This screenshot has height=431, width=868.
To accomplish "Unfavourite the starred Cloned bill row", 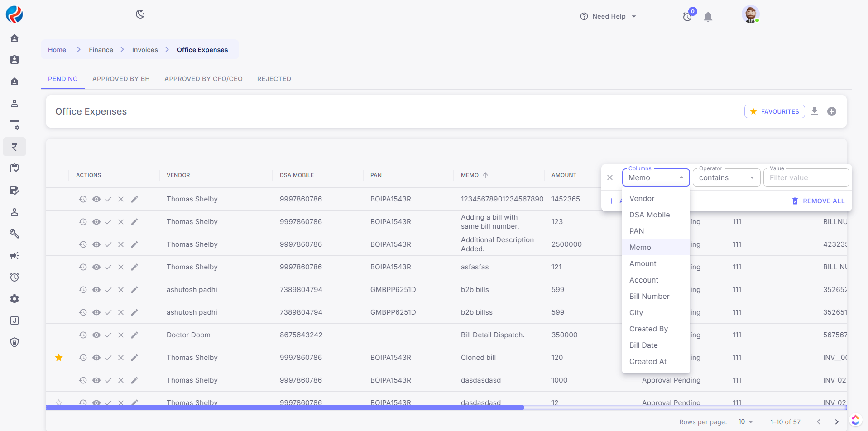I will tap(59, 358).
